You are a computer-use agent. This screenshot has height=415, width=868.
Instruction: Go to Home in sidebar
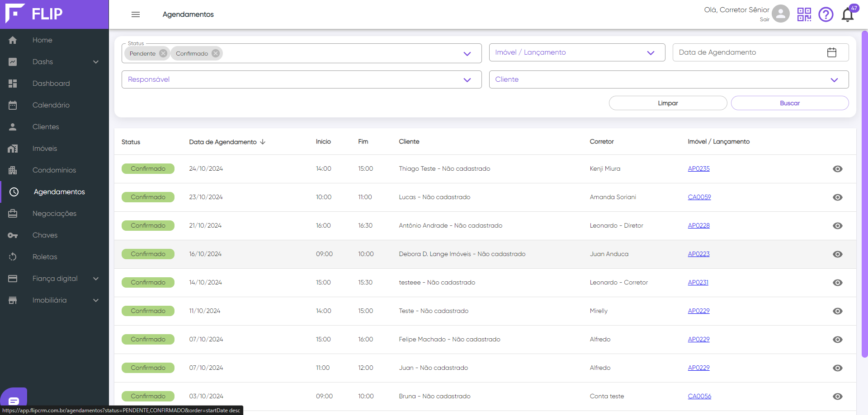[54, 40]
